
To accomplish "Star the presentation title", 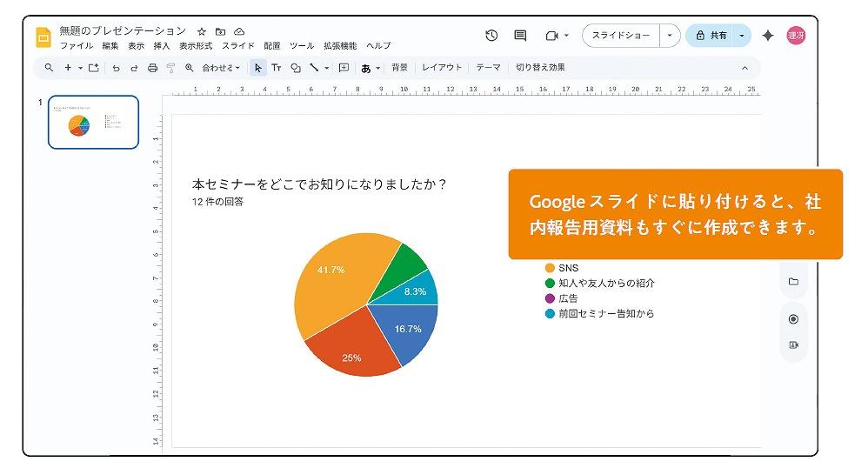I will tap(202, 31).
